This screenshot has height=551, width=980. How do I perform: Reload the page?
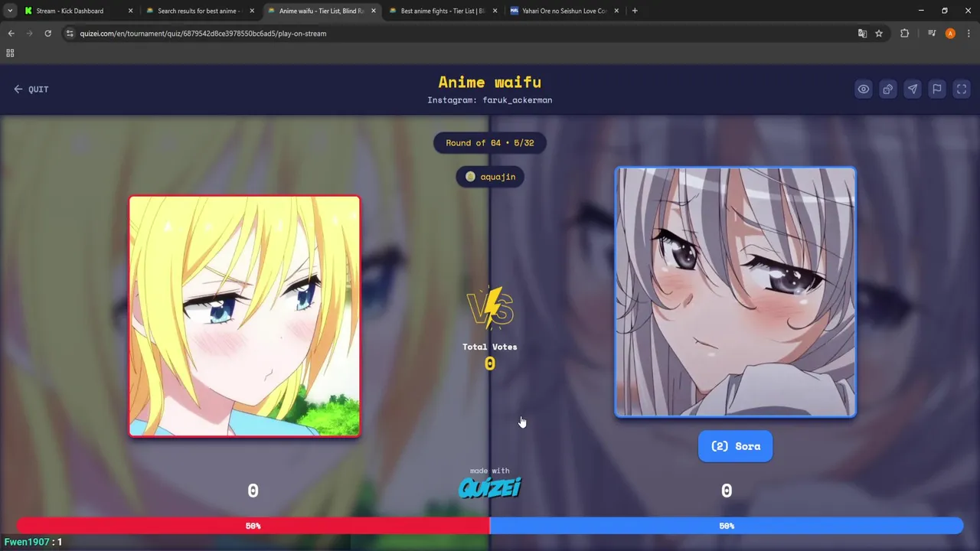point(47,34)
